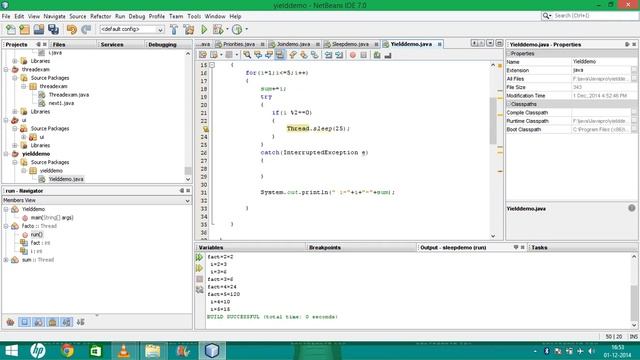The width and height of the screenshot is (640, 360).
Task: Expand the ui Libraries node
Action: 15,146
